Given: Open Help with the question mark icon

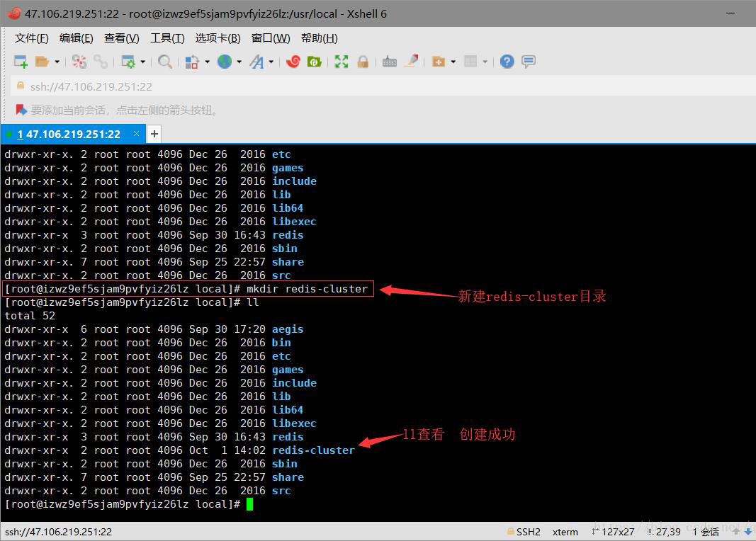Looking at the screenshot, I should coord(507,62).
